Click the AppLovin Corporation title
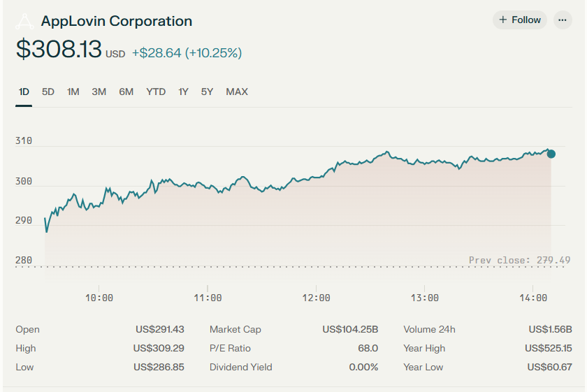The height and width of the screenshot is (392, 587). pos(117,21)
